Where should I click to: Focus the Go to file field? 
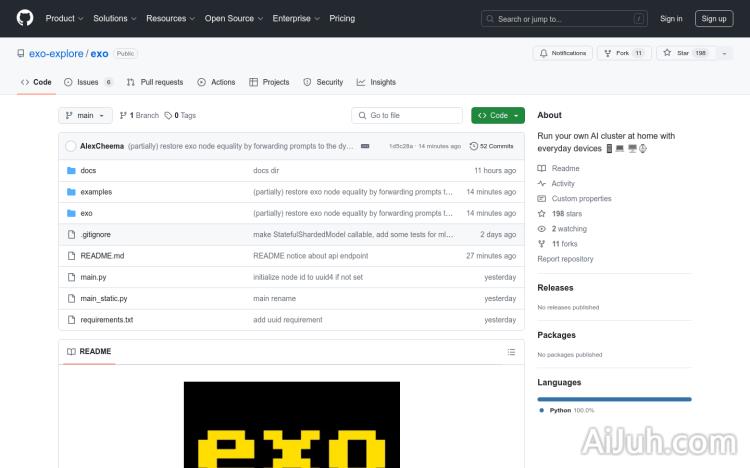408,116
